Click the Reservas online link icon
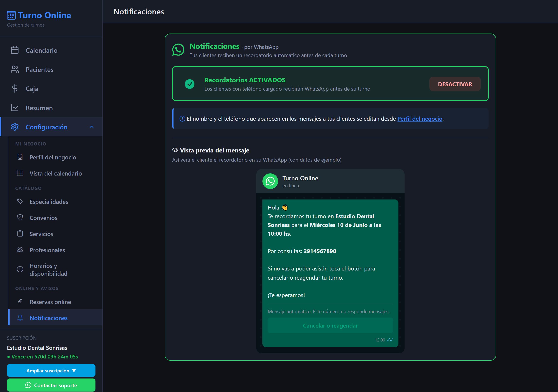Viewport: 558px width, 392px height. (x=20, y=301)
